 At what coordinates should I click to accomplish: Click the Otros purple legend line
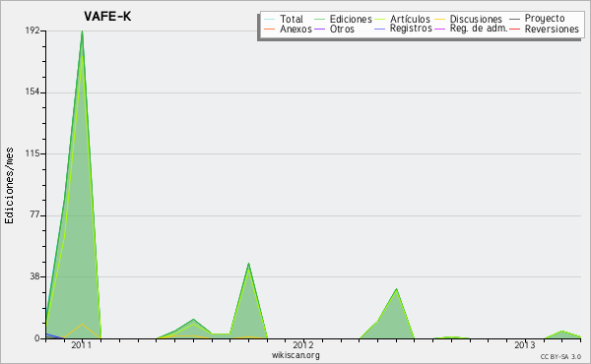[x=319, y=29]
